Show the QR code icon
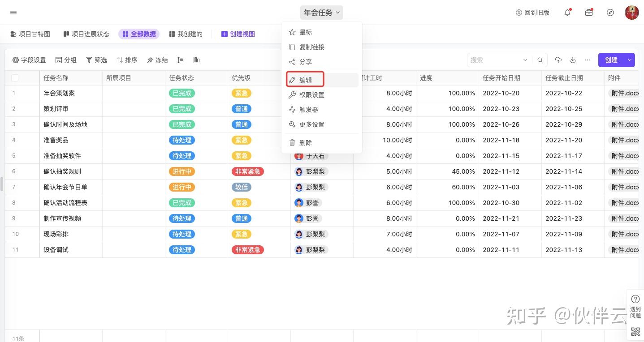 coord(635,332)
